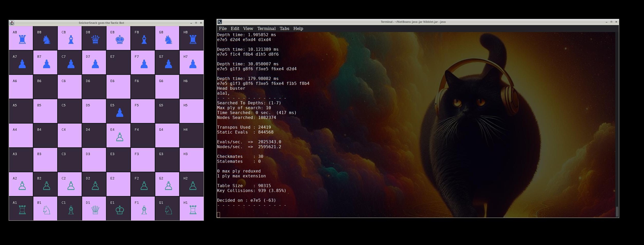Select the black pawn on E5
This screenshot has height=245, width=644.
tap(120, 113)
